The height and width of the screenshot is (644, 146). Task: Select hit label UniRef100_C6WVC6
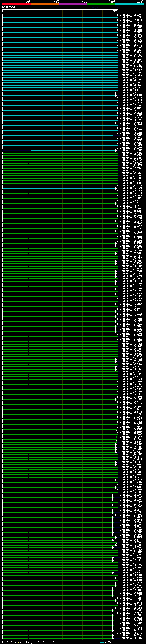coord(131,191)
